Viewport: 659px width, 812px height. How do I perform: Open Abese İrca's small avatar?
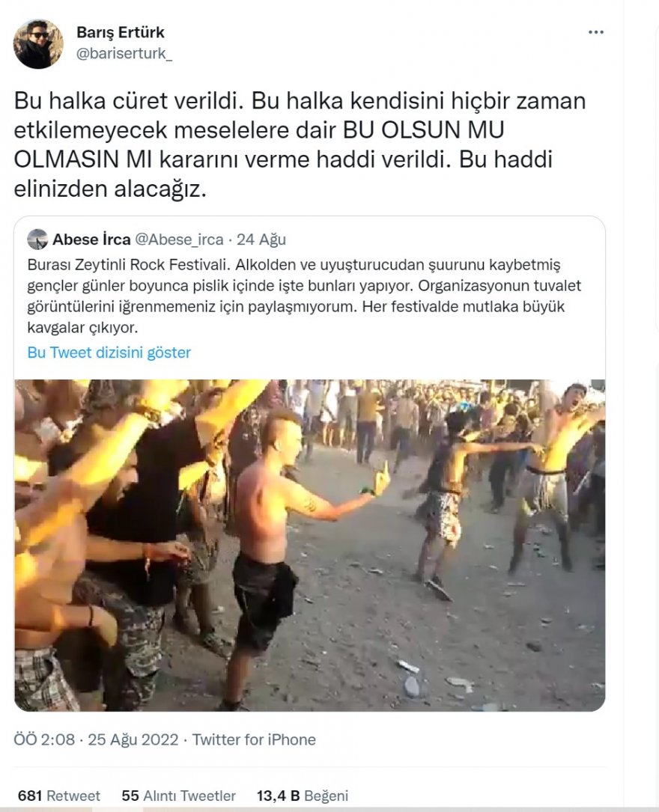(x=37, y=239)
